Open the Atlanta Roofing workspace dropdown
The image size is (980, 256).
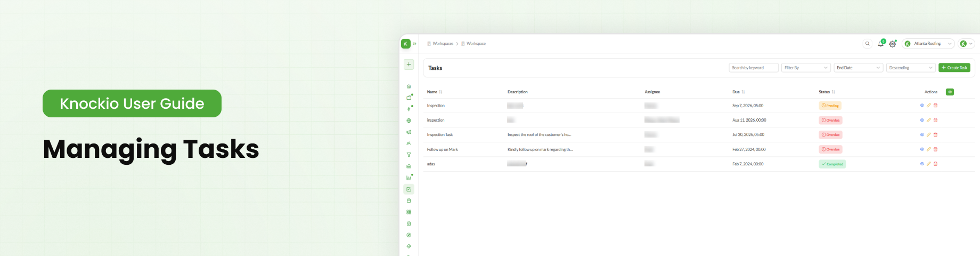coord(928,44)
